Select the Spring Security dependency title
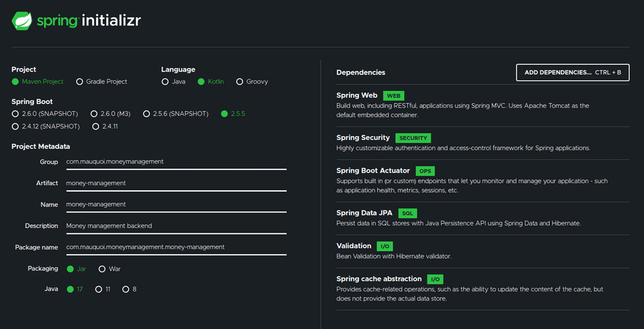Viewport: 644px width, 329px height. coord(363,138)
